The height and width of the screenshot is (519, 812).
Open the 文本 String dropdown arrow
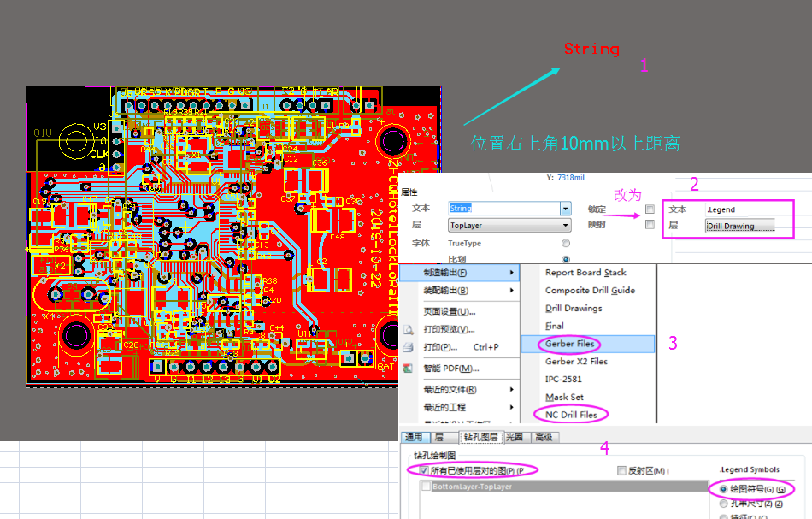565,209
